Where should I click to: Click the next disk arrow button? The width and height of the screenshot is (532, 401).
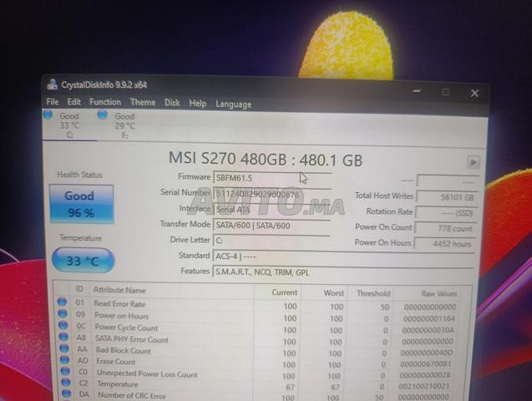tap(473, 162)
